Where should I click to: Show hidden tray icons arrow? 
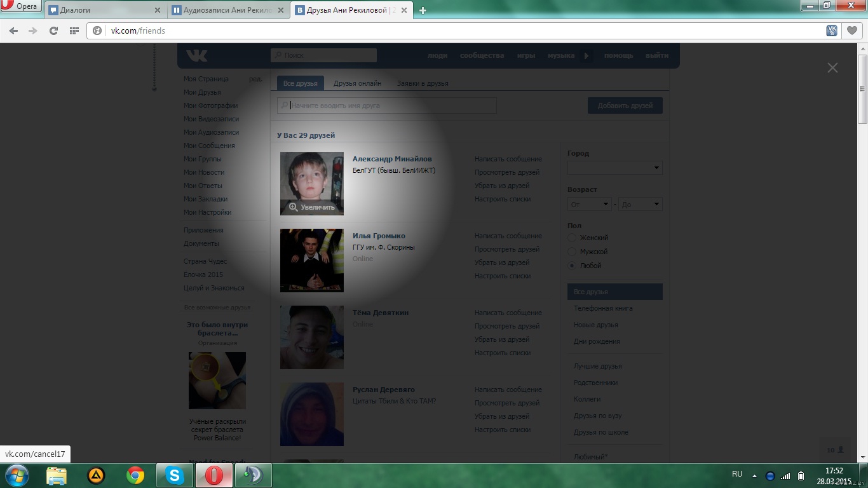[x=755, y=475]
